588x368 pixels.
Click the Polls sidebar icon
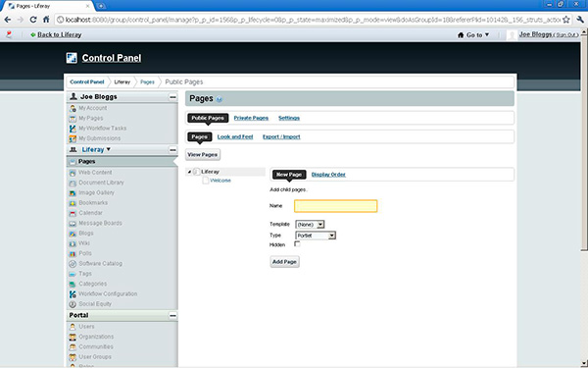pos(73,254)
